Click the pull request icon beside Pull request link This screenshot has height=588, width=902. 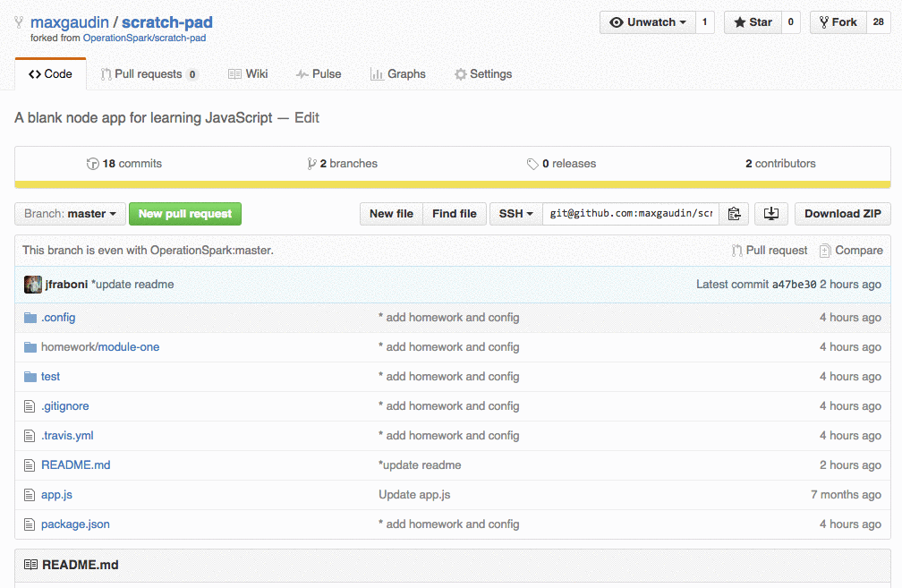click(737, 251)
